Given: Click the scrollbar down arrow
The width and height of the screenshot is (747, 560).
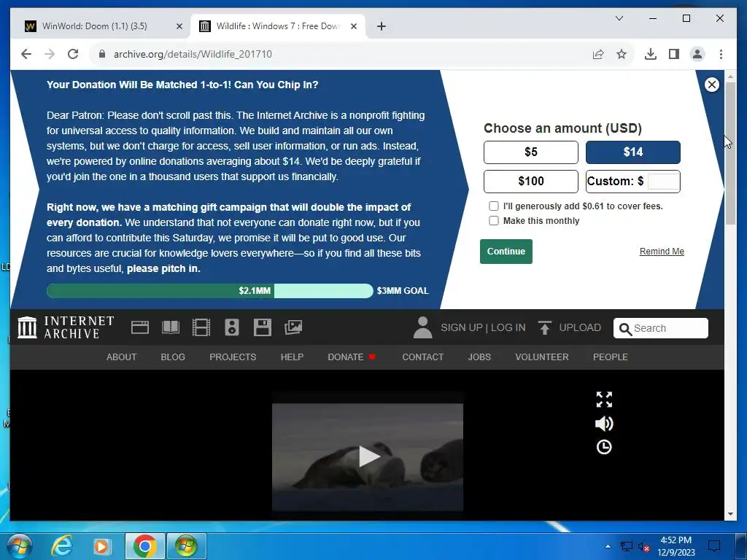Looking at the screenshot, I should click(730, 514).
